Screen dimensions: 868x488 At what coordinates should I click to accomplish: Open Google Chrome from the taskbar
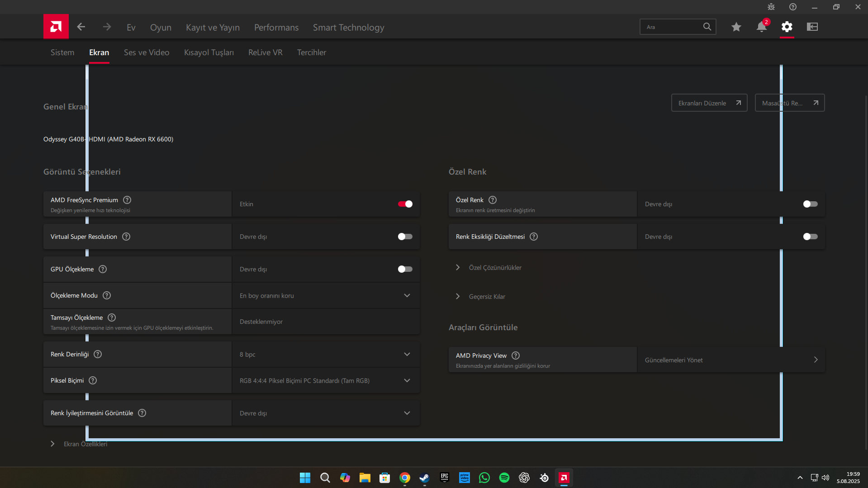(405, 478)
